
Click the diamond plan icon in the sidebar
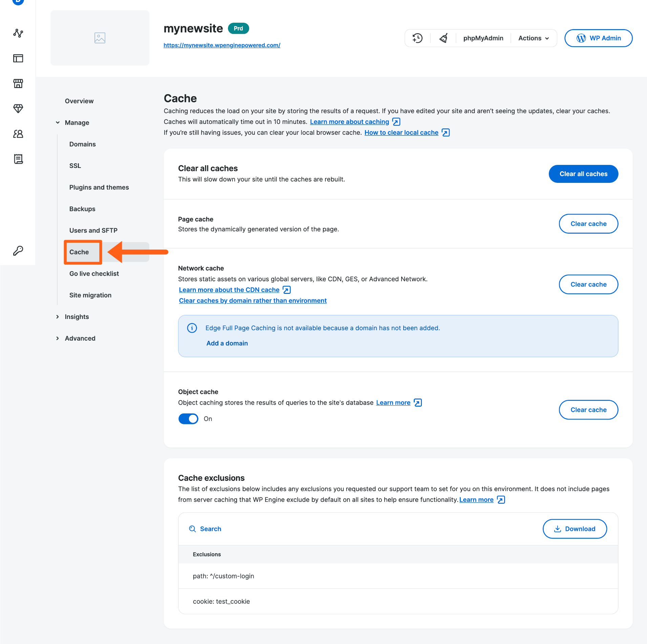[18, 109]
